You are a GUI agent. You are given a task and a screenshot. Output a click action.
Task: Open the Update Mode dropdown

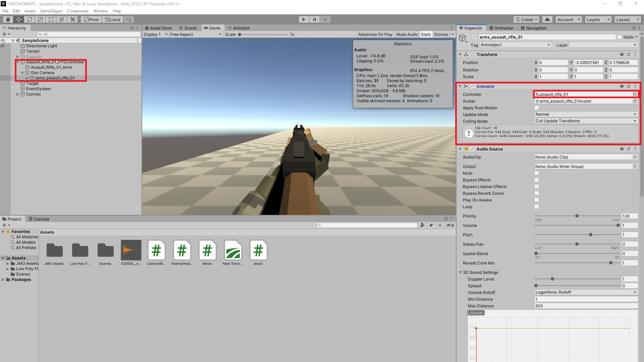point(585,114)
